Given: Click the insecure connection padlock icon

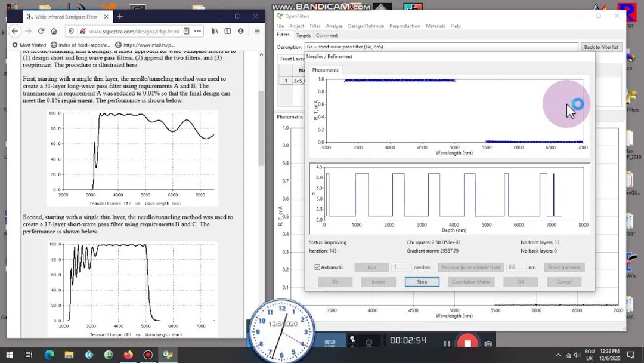Looking at the screenshot, I should (82, 31).
